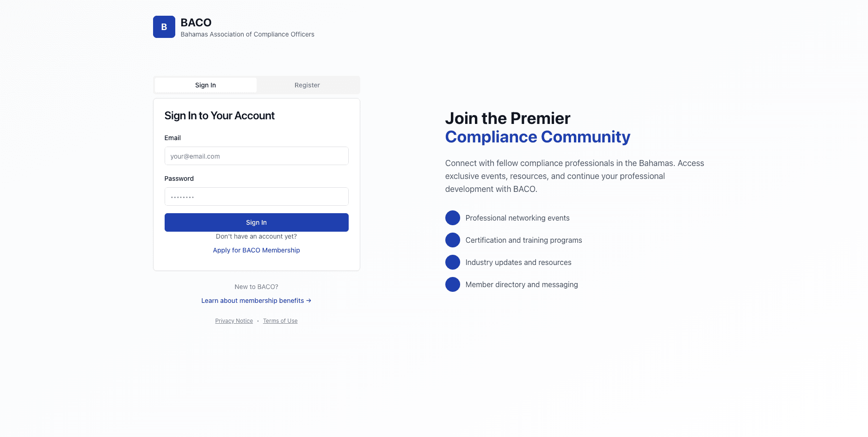Click the icon beside Industry updates and resources
Viewport: 868px width, 437px height.
click(453, 262)
